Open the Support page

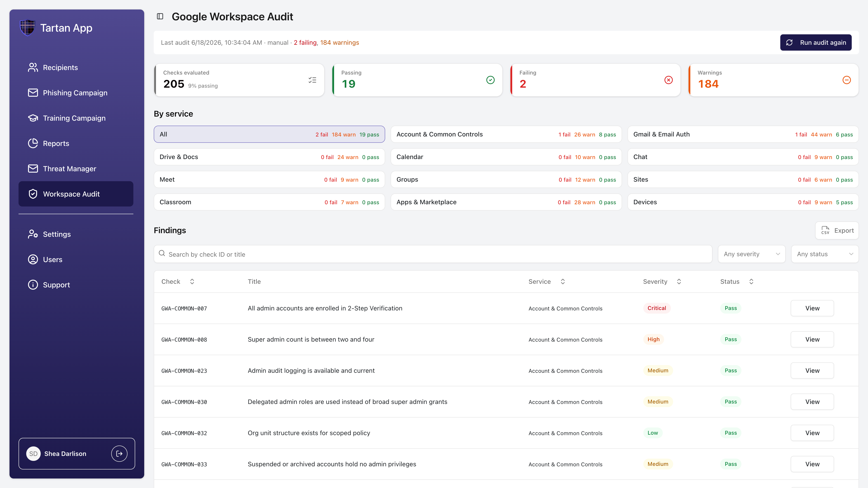coord(76,285)
